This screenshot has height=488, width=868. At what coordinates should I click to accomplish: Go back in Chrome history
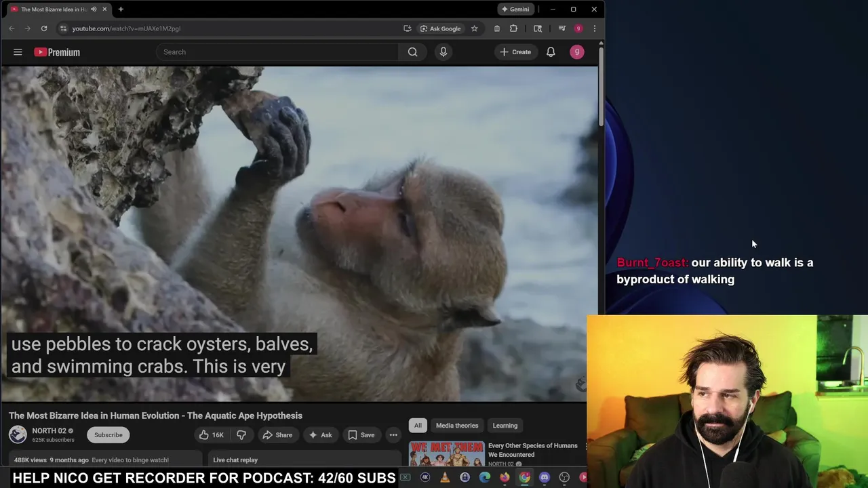pyautogui.click(x=12, y=28)
